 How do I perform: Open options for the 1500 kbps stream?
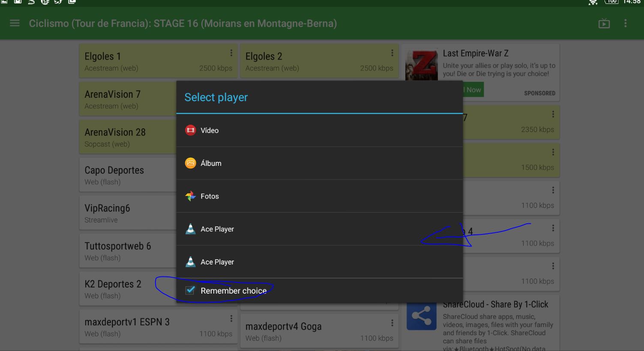click(553, 152)
